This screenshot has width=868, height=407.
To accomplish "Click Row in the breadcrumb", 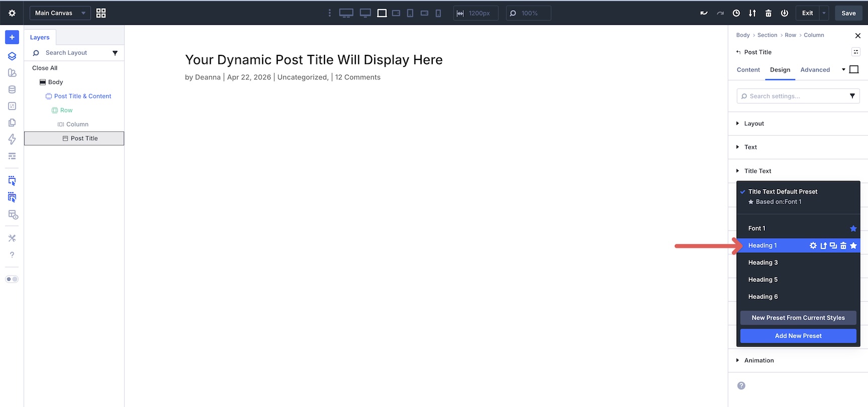I will click(791, 35).
